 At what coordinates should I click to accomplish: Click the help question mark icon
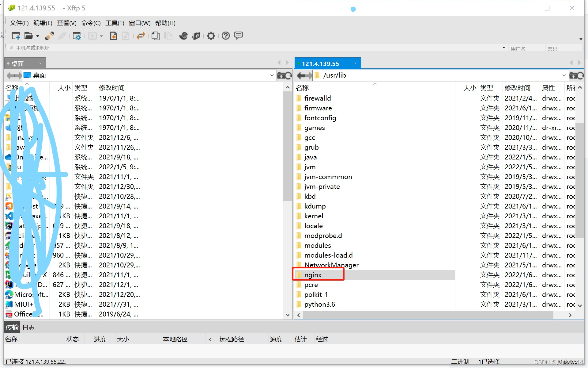(x=225, y=36)
